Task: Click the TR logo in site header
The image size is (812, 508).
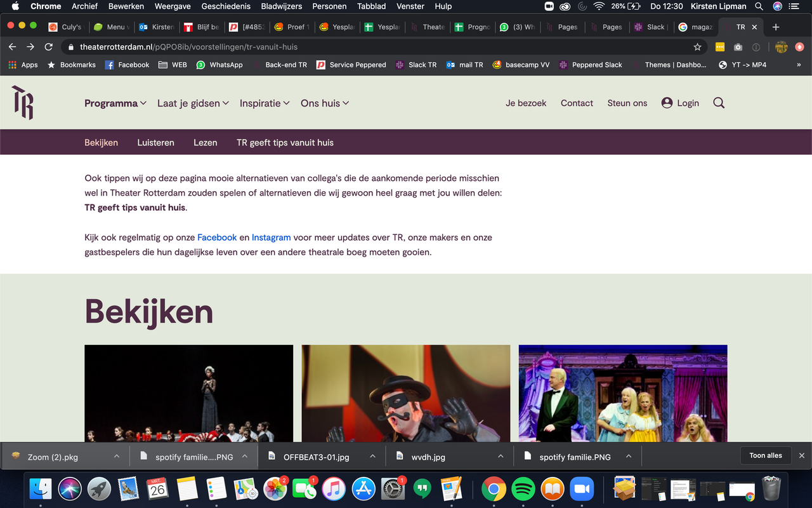Action: [23, 103]
